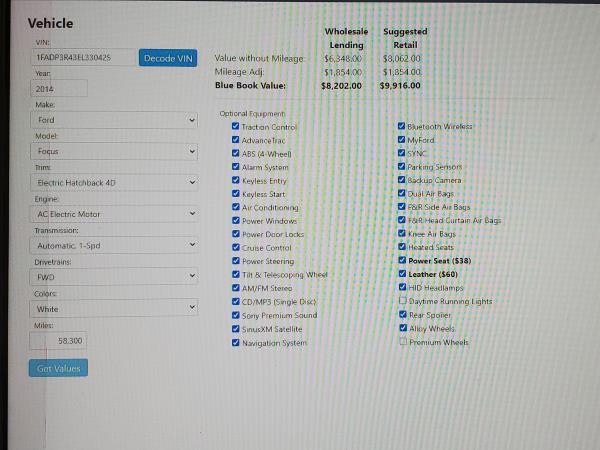
Task: Disable the Bluetooth Wireless option
Action: [x=403, y=127]
